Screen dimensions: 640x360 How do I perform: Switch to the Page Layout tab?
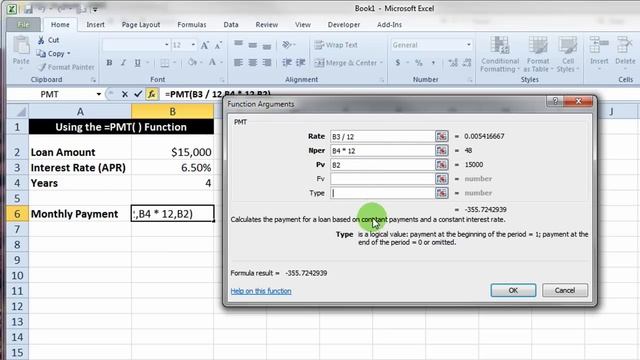click(141, 24)
